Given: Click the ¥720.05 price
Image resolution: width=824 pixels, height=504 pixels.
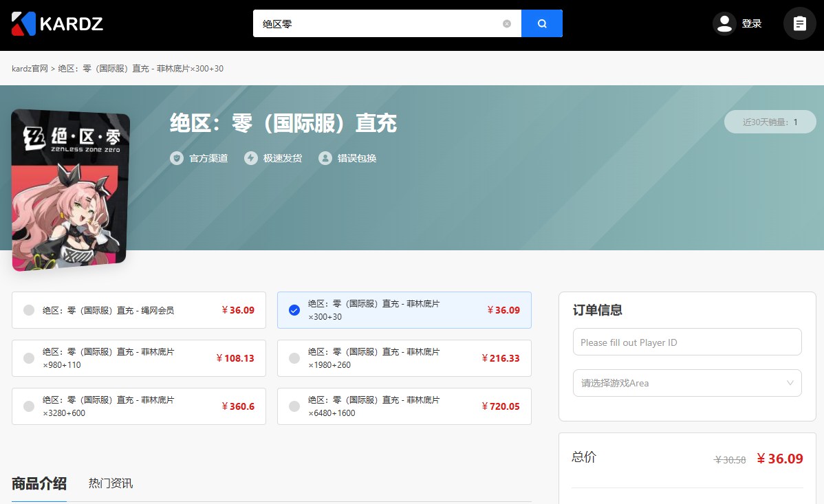Looking at the screenshot, I should (501, 406).
